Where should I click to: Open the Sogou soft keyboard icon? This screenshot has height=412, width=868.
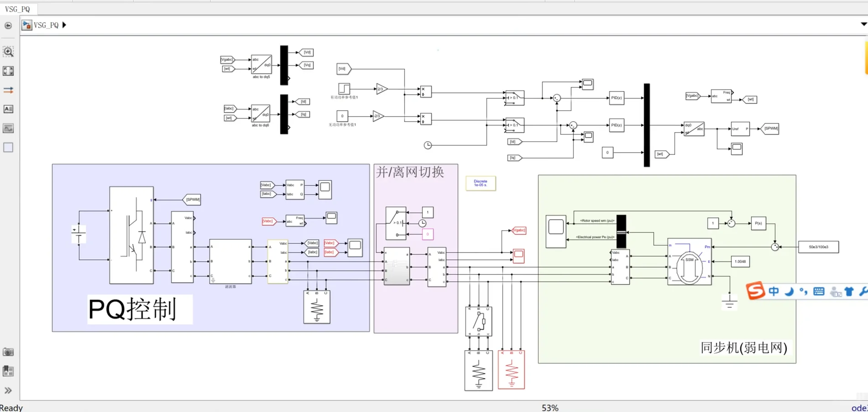tap(819, 291)
